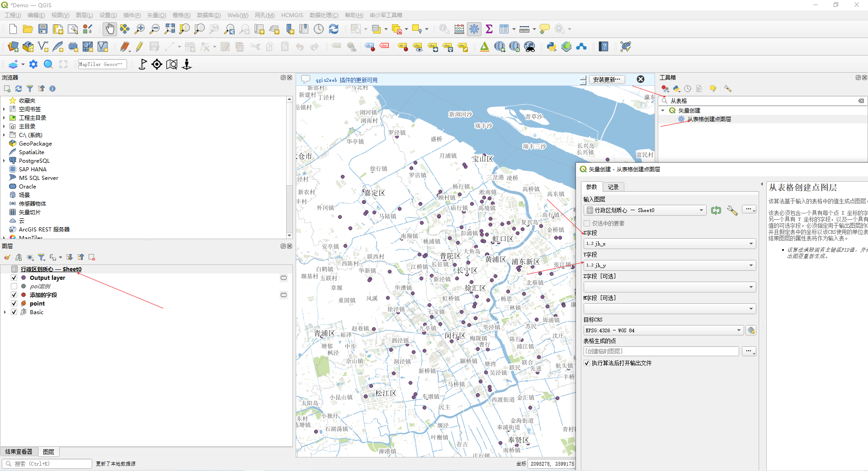Click the 安装更新 button
The width and height of the screenshot is (868, 471).
(607, 80)
